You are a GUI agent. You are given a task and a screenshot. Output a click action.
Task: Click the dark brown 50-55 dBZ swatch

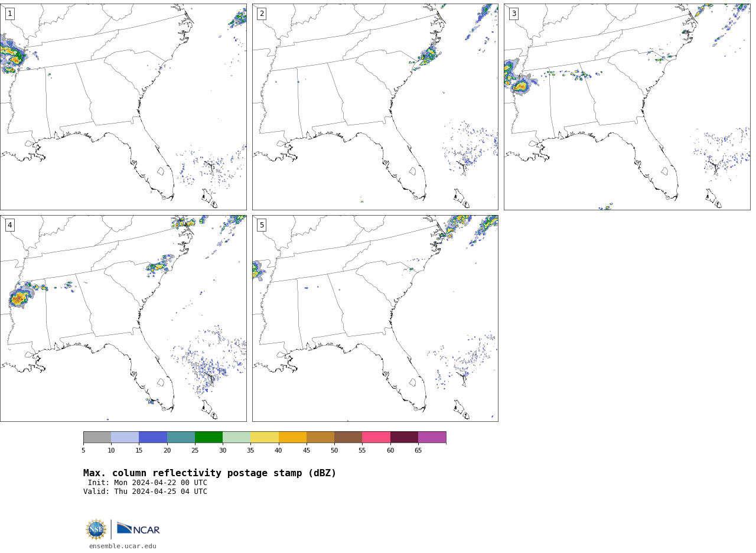pos(348,437)
